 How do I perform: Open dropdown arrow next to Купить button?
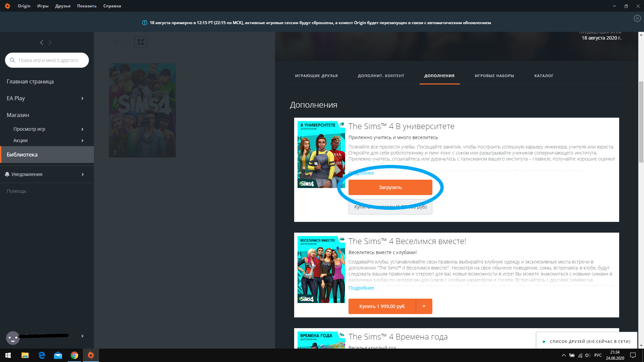pyautogui.click(x=424, y=306)
